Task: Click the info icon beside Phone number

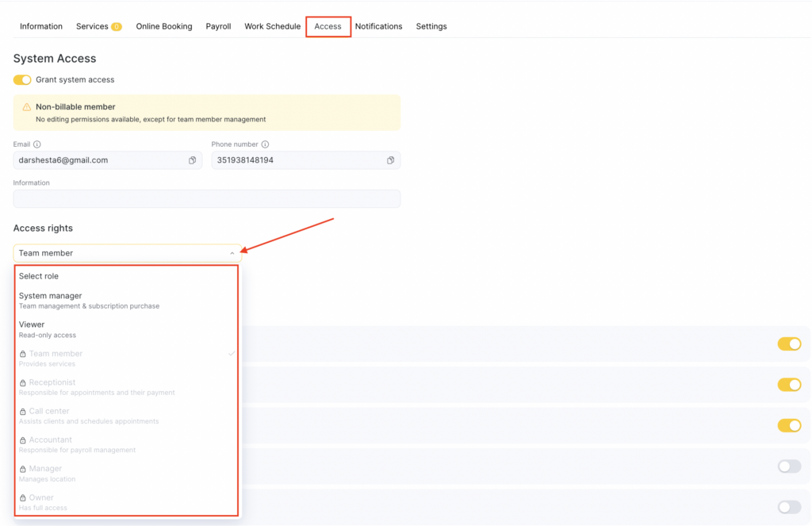Action: [x=265, y=144]
